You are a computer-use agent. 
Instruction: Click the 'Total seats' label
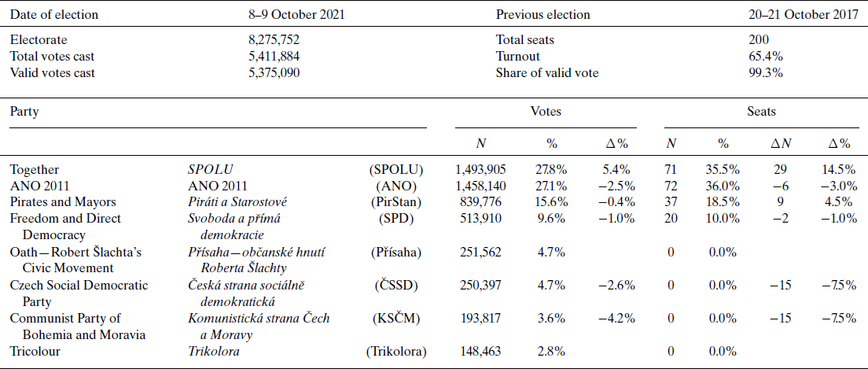pos(524,39)
